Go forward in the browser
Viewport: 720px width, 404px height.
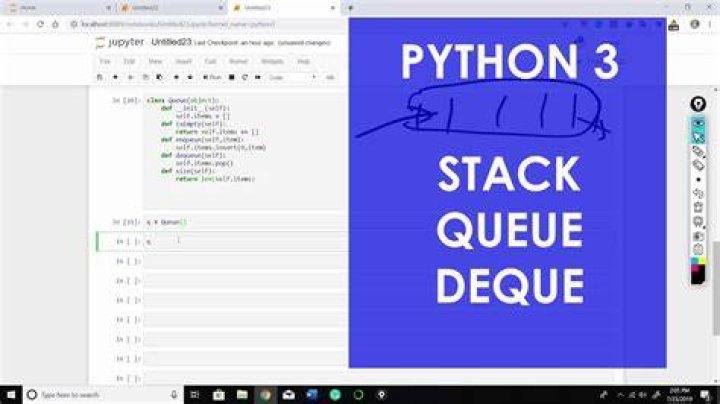point(25,24)
